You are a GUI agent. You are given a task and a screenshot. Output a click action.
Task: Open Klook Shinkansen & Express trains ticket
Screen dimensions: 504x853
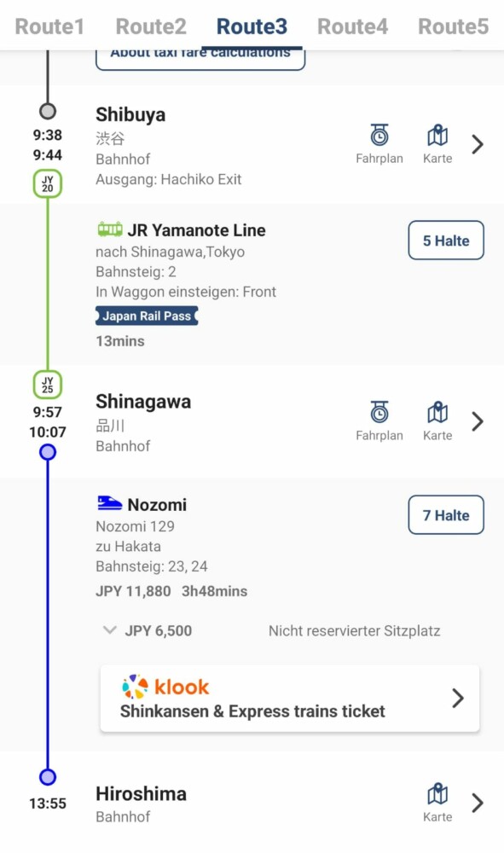pyautogui.click(x=290, y=698)
